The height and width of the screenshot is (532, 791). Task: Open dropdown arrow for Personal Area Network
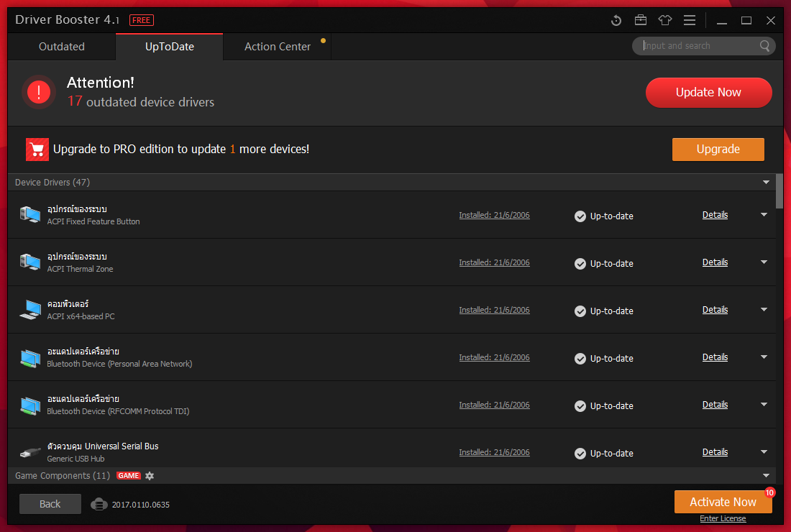coord(764,357)
